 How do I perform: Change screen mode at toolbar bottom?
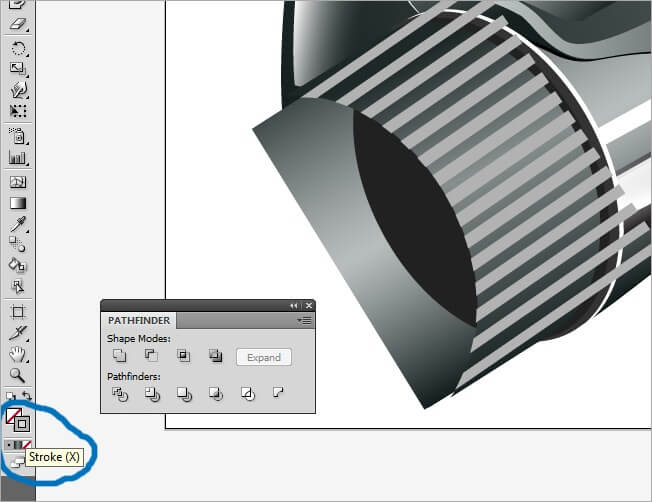click(x=17, y=462)
